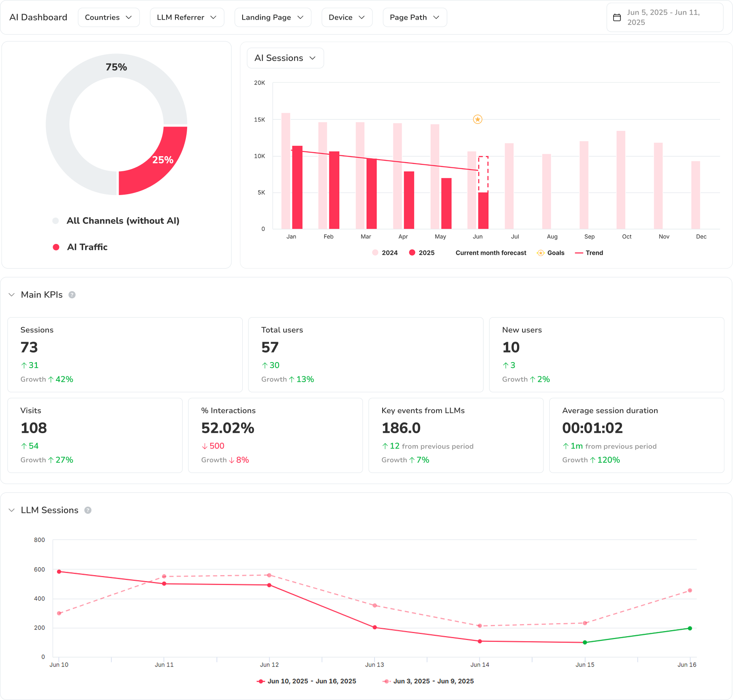Open the Countries filter dropdown

[x=109, y=18]
